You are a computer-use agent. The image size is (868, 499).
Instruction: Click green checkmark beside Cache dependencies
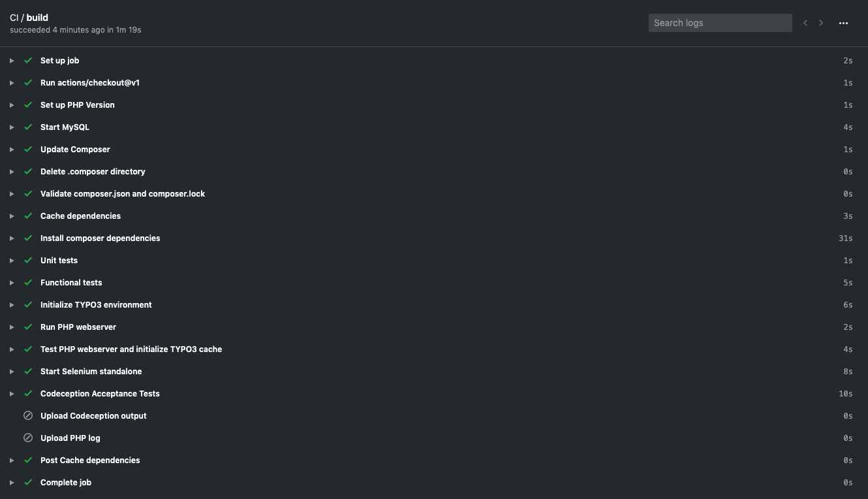tap(28, 216)
